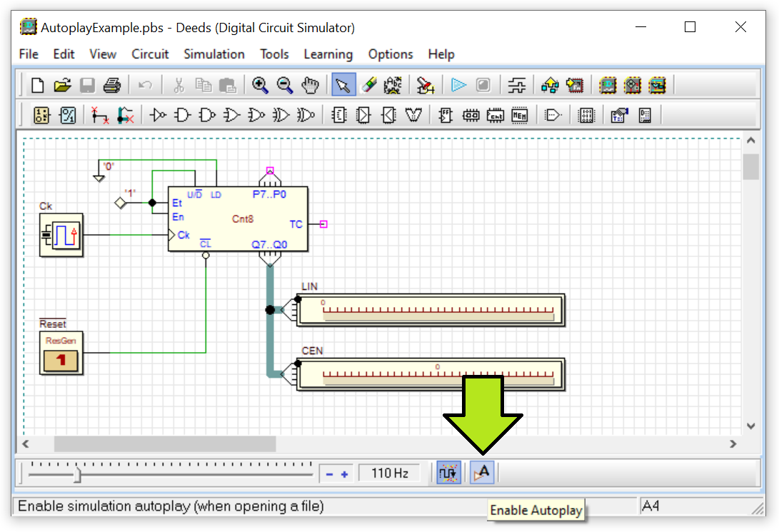
Task: Insert an OR gate
Action: 231,116
